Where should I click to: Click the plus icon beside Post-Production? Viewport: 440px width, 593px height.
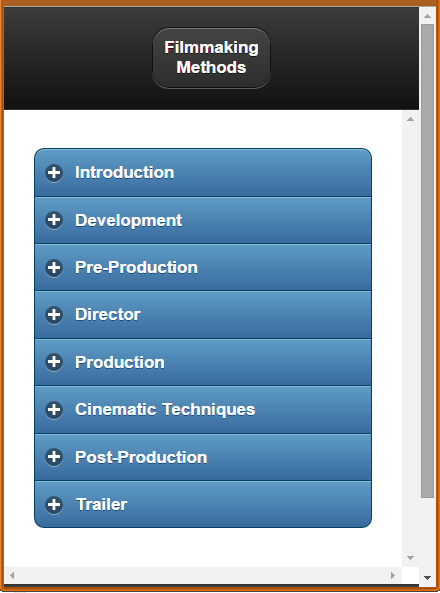point(54,457)
